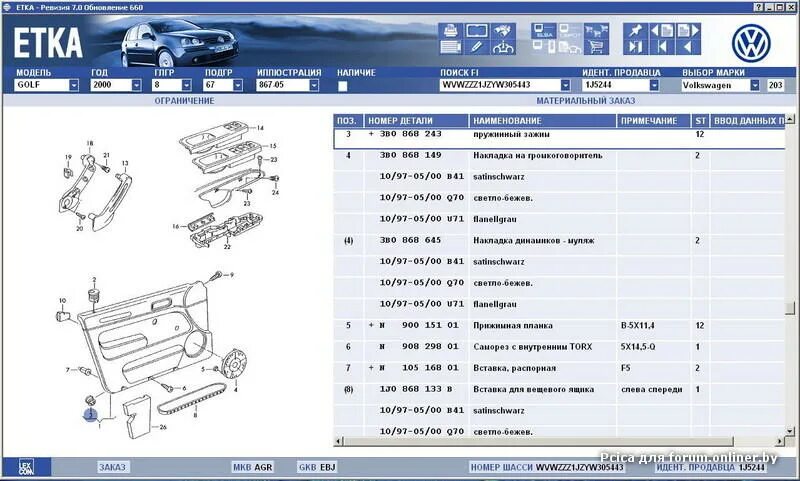Expand the ИДЕНТ. ПРОДАВЦА dropdown 1J5244
800x481 pixels.
point(654,85)
